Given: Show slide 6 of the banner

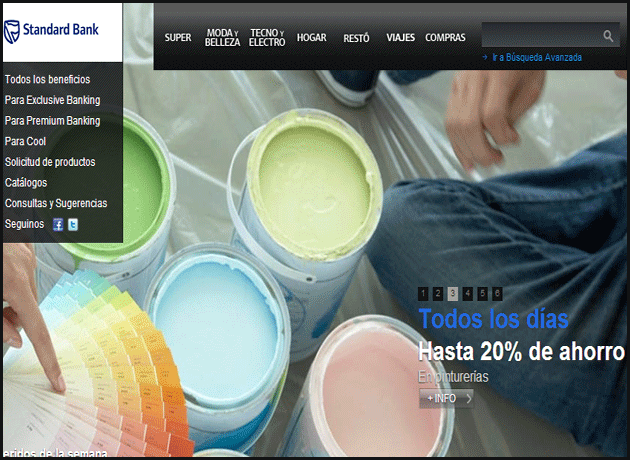Looking at the screenshot, I should [497, 294].
